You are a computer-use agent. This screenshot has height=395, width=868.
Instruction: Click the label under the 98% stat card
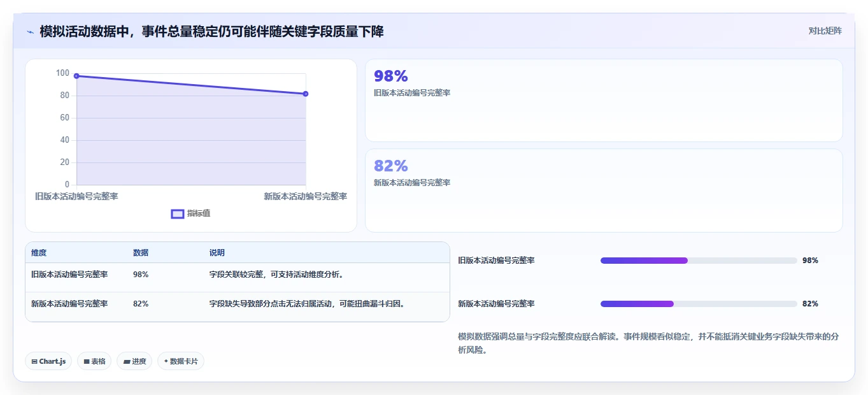[412, 93]
